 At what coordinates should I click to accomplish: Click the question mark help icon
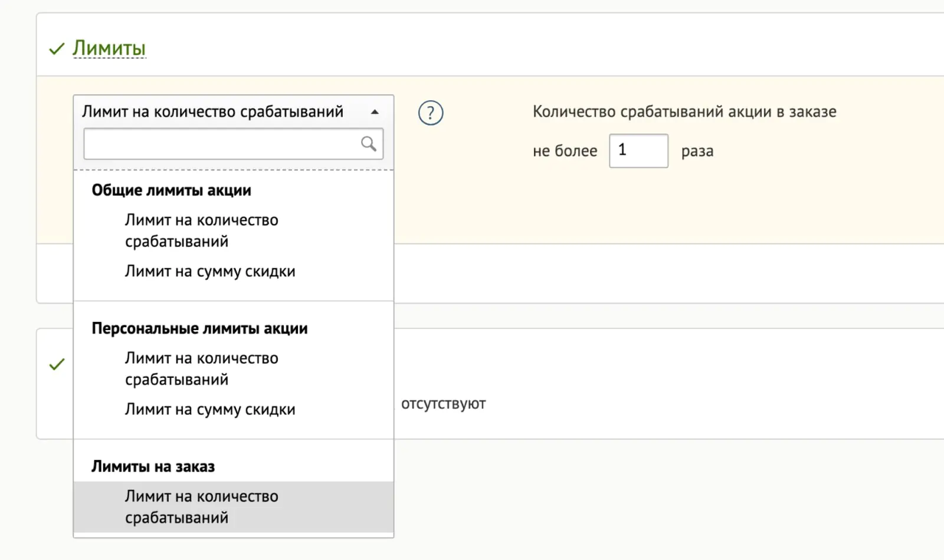click(431, 113)
